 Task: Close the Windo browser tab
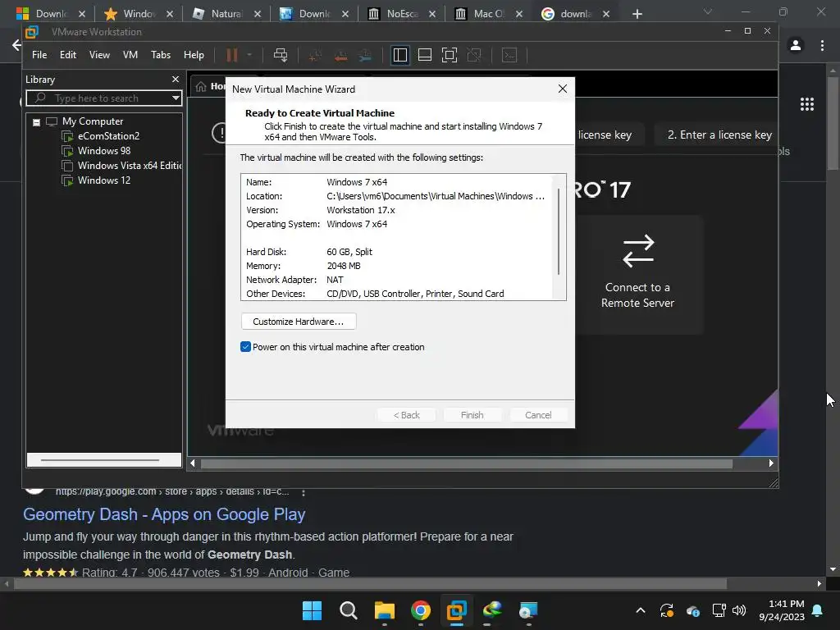[x=170, y=14]
